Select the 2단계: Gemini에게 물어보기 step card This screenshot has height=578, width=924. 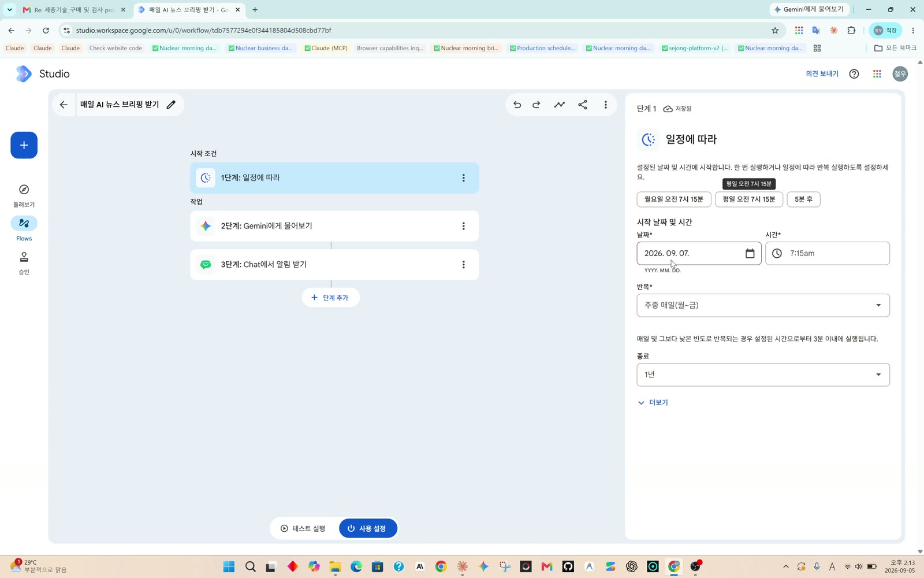tap(334, 226)
